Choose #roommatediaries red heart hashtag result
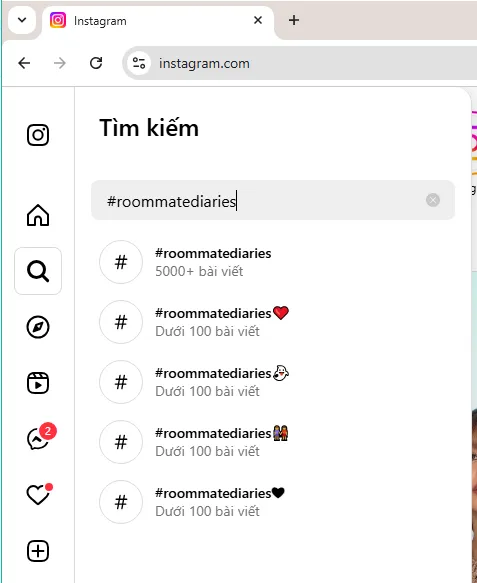The image size is (477, 583). (273, 322)
